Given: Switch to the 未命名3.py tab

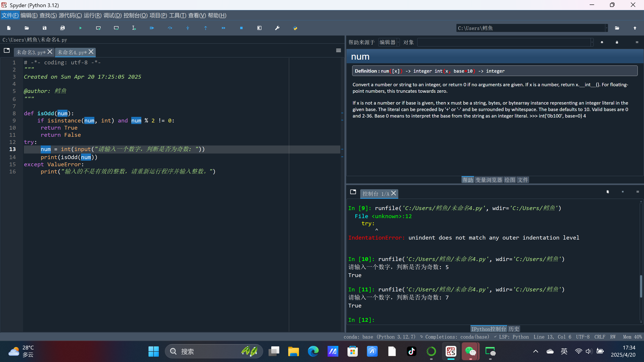Looking at the screenshot, I should pyautogui.click(x=31, y=52).
